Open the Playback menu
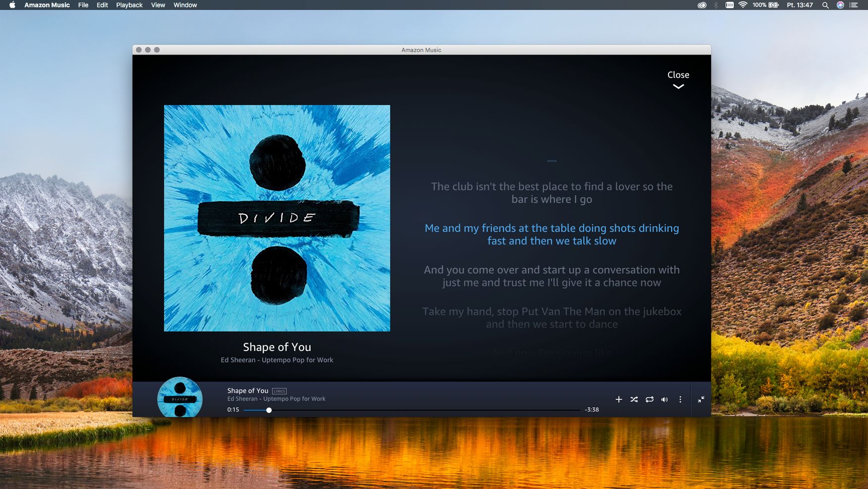The height and width of the screenshot is (489, 868). pos(129,5)
